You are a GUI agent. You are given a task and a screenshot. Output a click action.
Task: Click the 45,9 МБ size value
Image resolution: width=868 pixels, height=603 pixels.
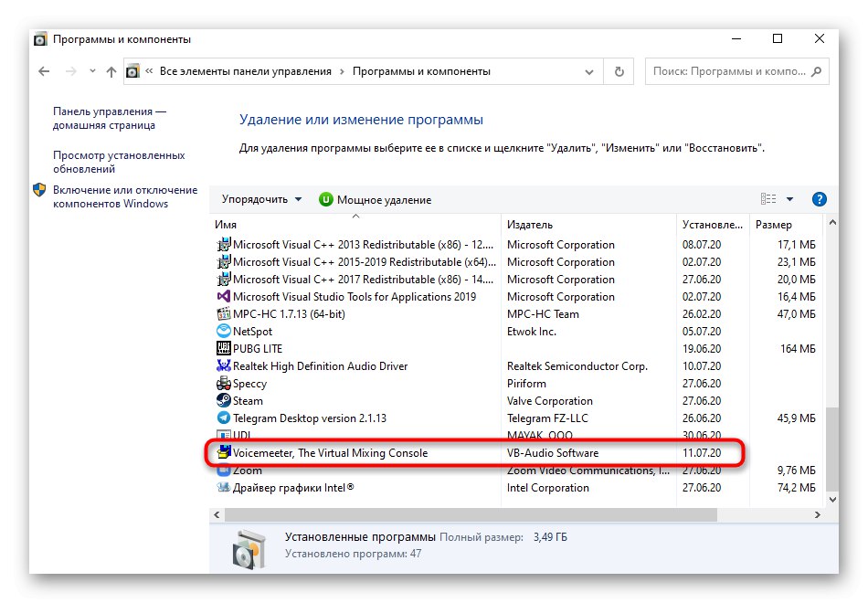[x=796, y=418]
